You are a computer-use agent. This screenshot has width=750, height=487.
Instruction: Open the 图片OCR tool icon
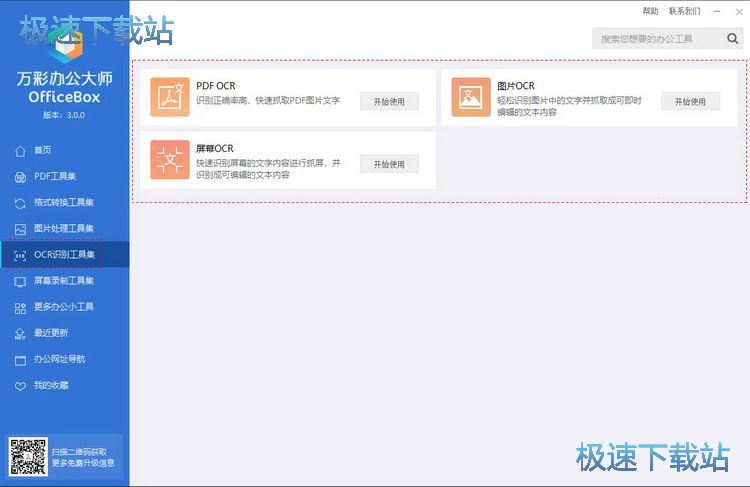[471, 97]
